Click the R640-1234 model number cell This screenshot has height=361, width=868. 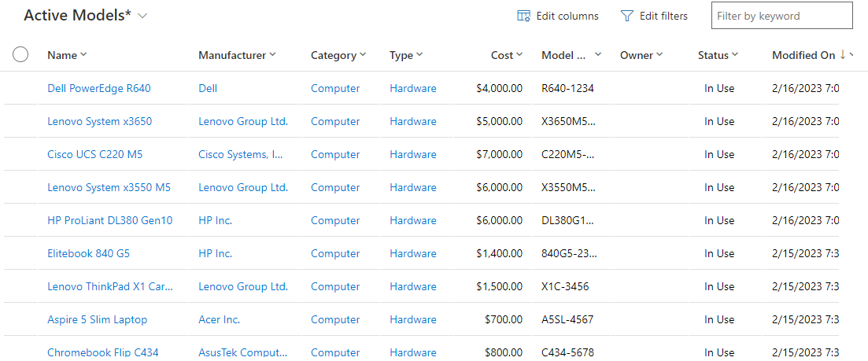click(x=568, y=88)
